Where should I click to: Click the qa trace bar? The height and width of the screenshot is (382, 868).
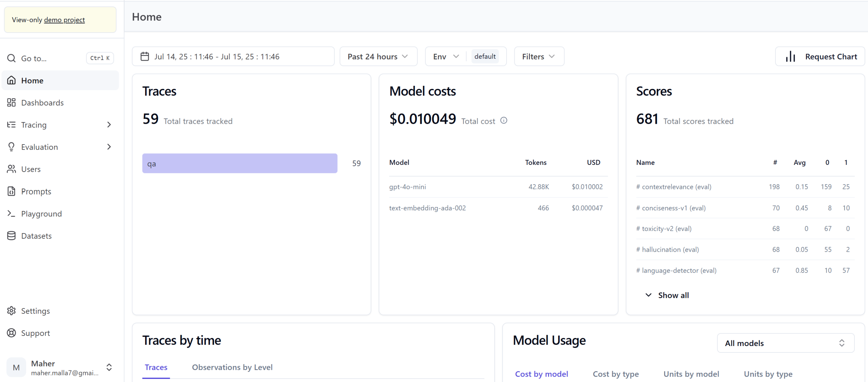[240, 164]
